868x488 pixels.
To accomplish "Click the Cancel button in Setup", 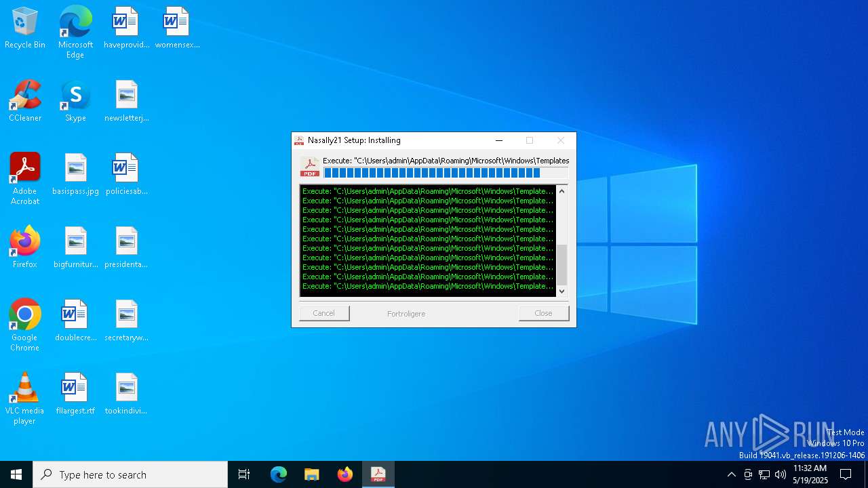I will click(324, 313).
